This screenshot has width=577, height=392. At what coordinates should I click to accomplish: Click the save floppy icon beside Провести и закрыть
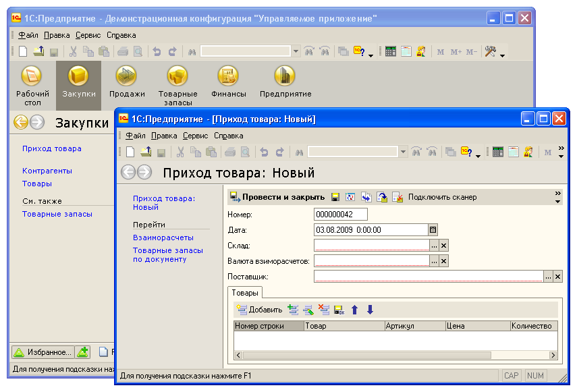click(x=335, y=197)
